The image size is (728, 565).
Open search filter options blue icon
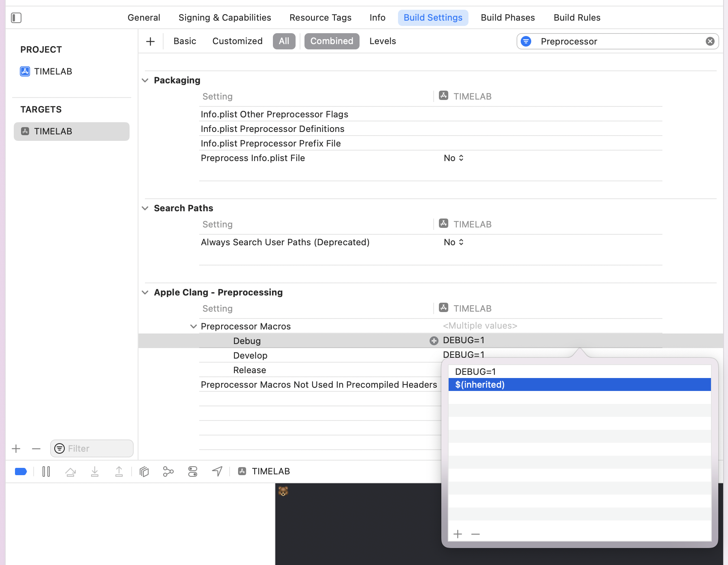point(526,41)
